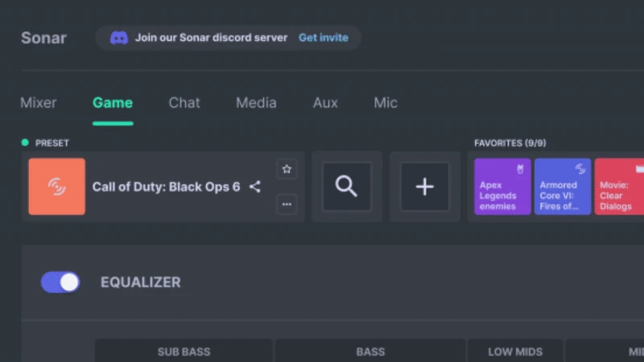Viewport: 644px width, 362px height.
Task: Add current preset to favorites with star
Action: 287,169
